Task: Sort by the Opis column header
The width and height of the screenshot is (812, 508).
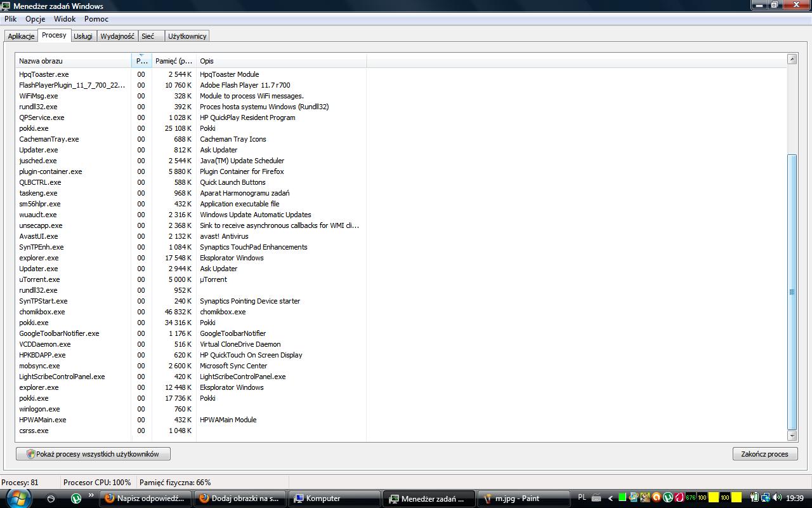Action: [281, 61]
